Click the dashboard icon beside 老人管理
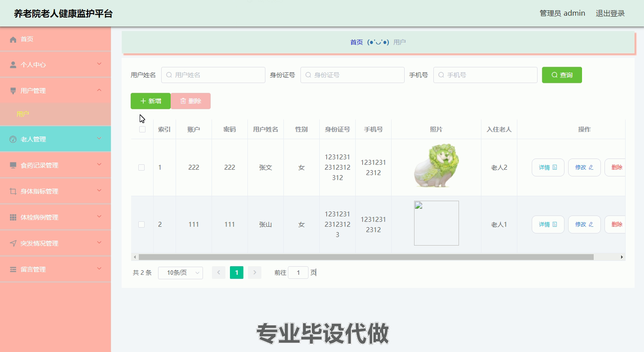Viewport: 644px width, 352px height. [x=13, y=139]
